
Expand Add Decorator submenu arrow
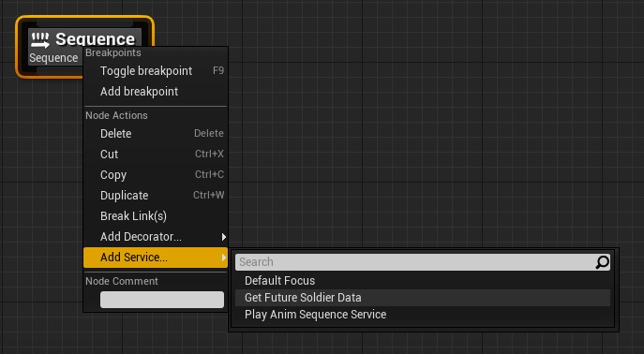point(223,237)
